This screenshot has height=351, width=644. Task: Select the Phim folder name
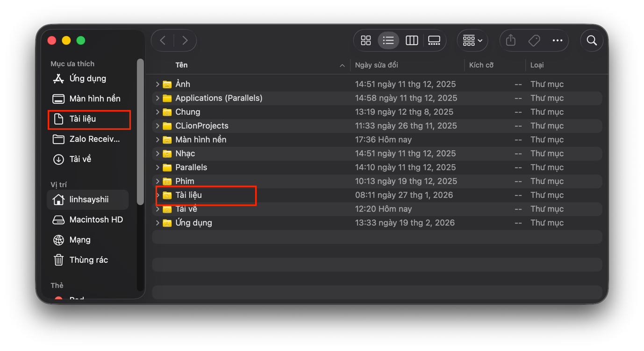(185, 181)
